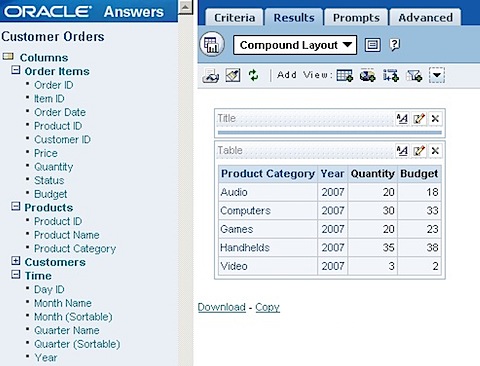480x366 pixels.
Task: Collapse the Order Items folder
Action: click(x=15, y=70)
